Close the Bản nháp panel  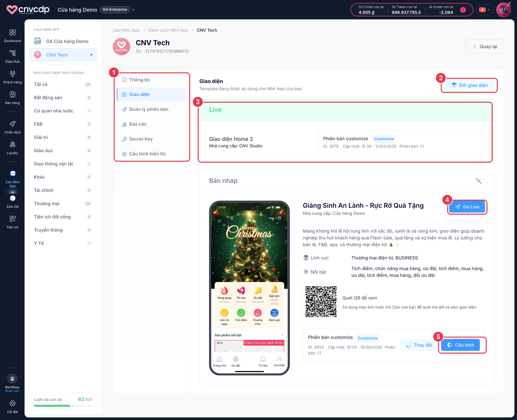tap(479, 181)
